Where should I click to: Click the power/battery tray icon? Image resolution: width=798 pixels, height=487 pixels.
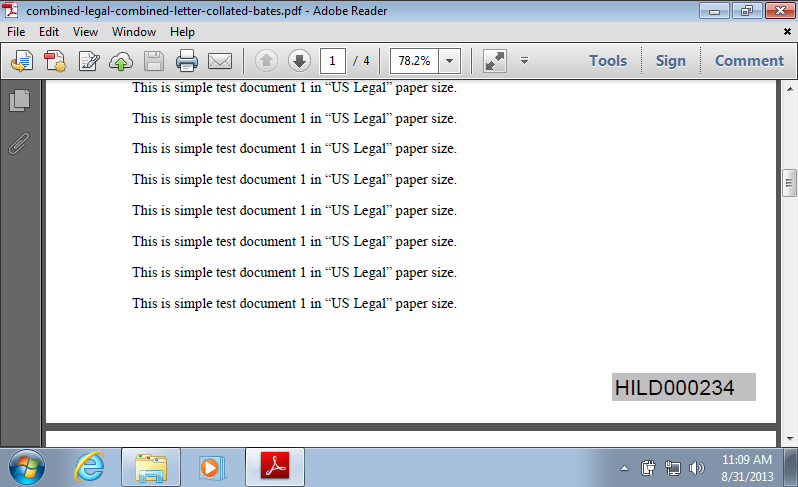(648, 468)
